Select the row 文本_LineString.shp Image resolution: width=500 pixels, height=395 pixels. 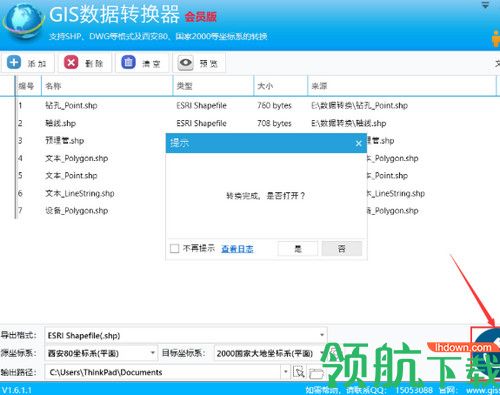80,193
